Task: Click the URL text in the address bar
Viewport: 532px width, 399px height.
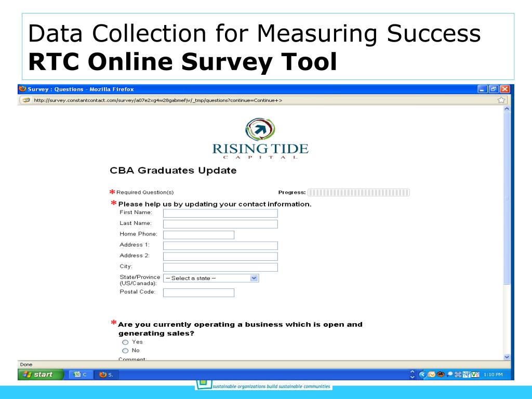Action: click(x=158, y=100)
